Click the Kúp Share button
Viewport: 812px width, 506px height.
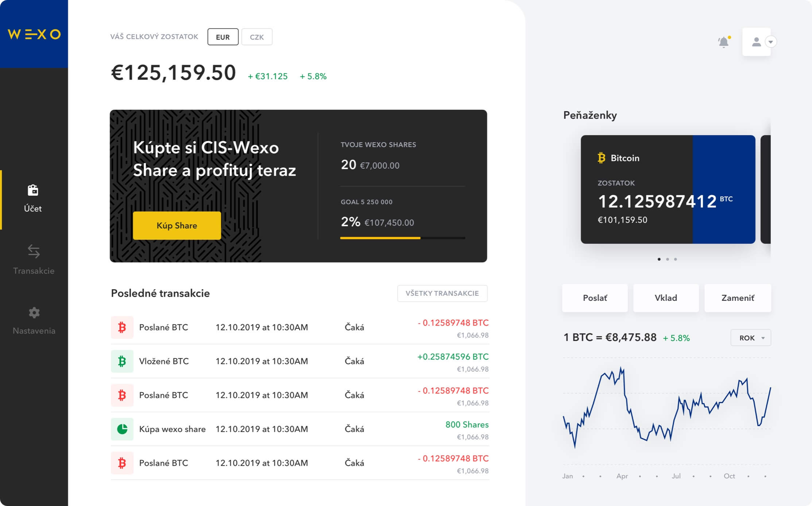(x=177, y=226)
